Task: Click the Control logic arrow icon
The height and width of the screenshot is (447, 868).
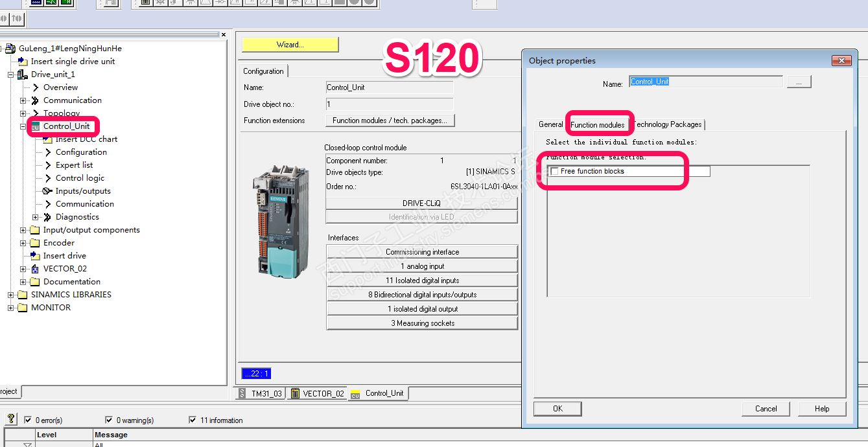Action: coord(48,178)
